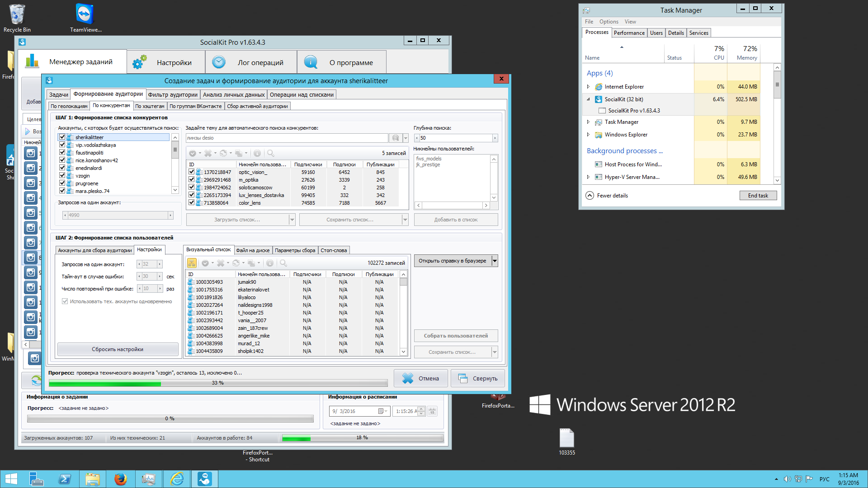Click the gears icon for Настройки in SocialKit
The image size is (868, 488).
(140, 62)
